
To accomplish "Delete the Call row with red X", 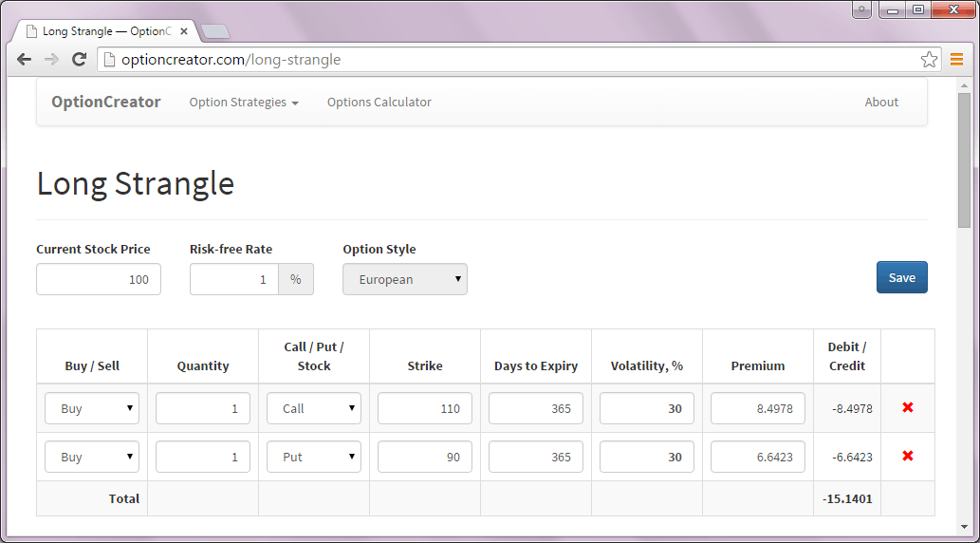I will [908, 407].
